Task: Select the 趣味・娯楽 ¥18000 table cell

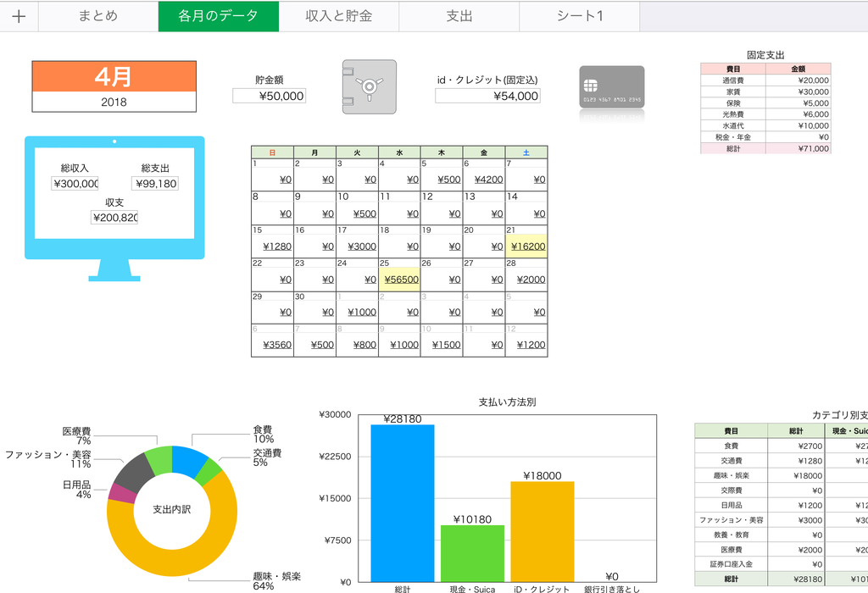Action: point(796,476)
